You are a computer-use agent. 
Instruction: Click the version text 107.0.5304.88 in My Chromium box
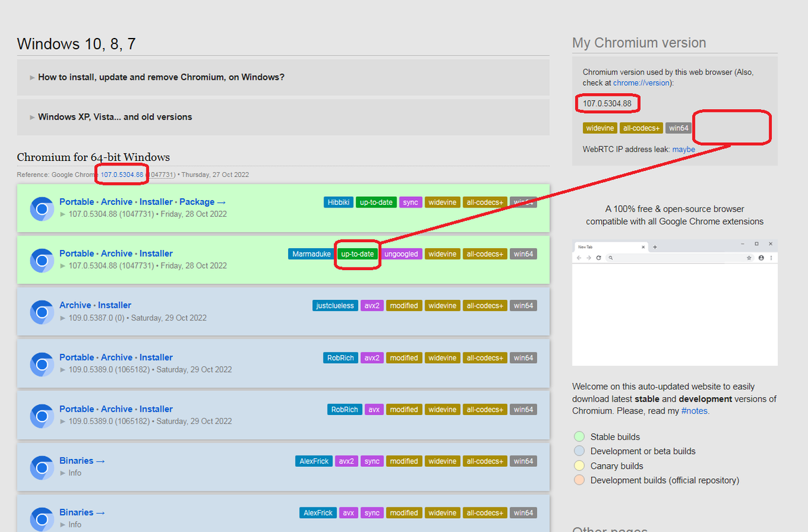[x=607, y=104]
